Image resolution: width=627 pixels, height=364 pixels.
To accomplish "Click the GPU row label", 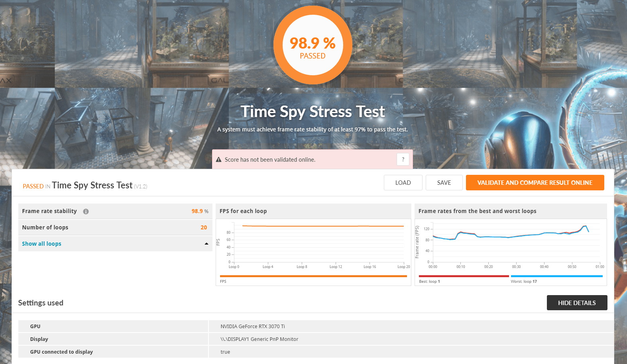I will tap(35, 327).
